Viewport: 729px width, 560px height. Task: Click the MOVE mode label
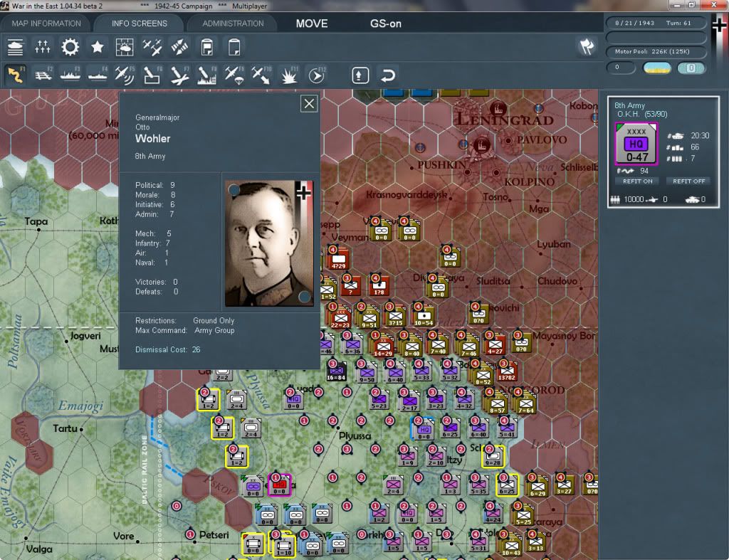pyautogui.click(x=312, y=23)
